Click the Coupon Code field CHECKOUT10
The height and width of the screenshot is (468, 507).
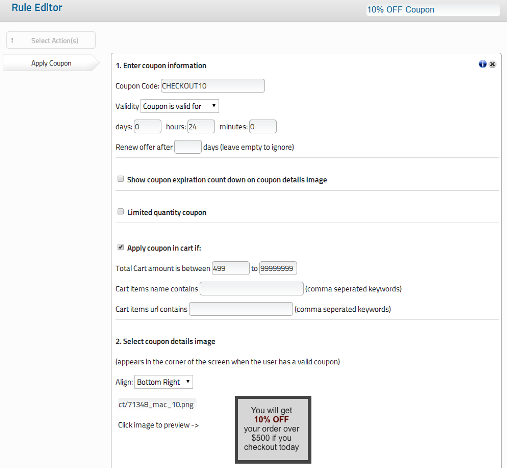pos(213,86)
